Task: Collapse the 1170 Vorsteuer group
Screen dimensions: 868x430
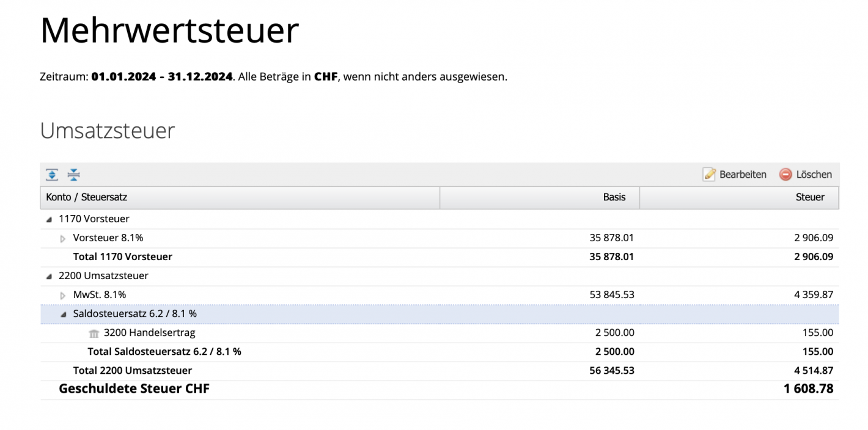Action: point(50,218)
